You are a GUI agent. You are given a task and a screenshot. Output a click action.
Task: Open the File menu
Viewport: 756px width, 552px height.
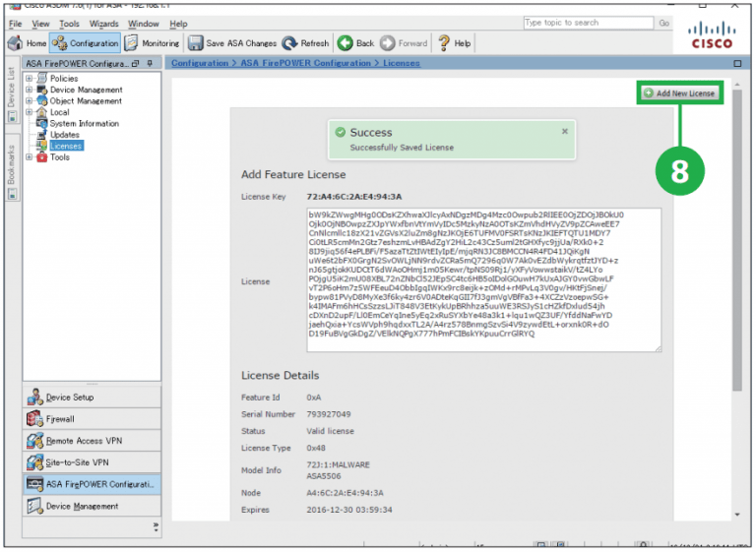(x=16, y=24)
